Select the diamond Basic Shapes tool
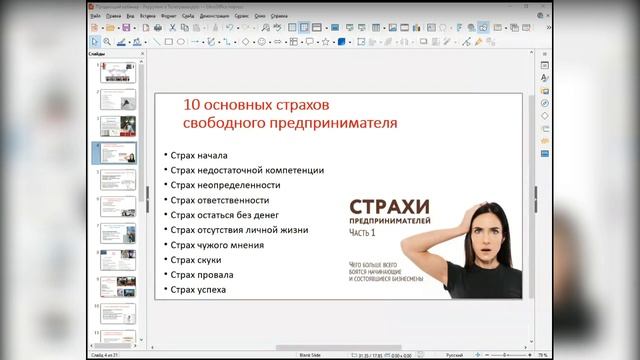Image resolution: width=640 pixels, height=360 pixels. [x=245, y=42]
